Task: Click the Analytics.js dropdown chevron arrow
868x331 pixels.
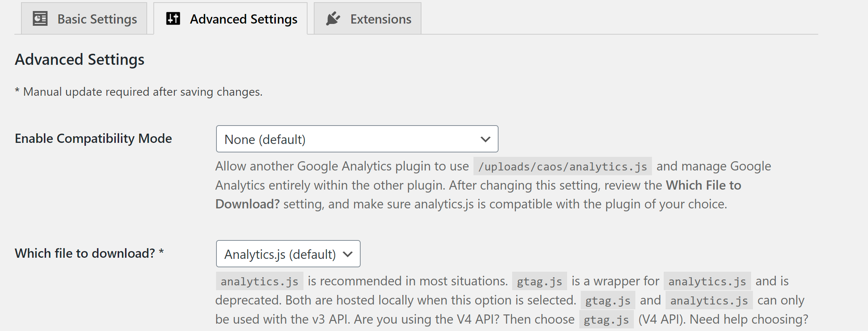Action: coord(348,254)
